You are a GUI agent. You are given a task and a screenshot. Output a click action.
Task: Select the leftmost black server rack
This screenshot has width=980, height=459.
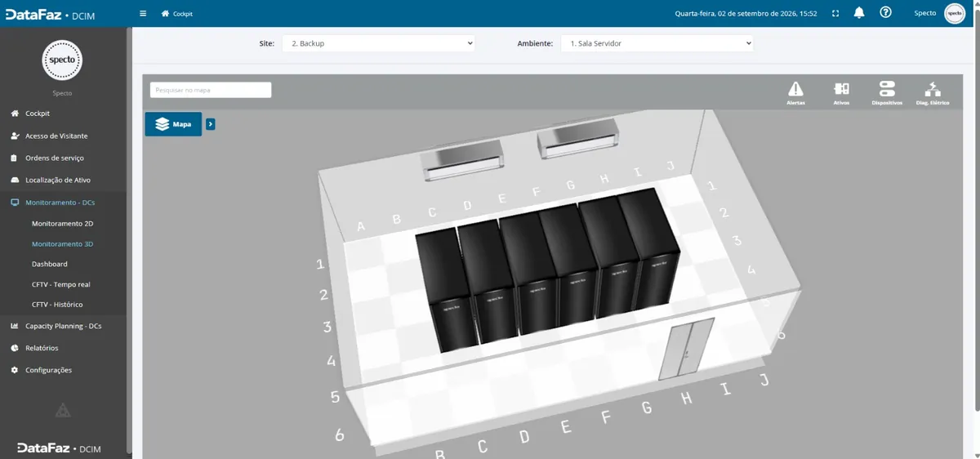pos(445,290)
